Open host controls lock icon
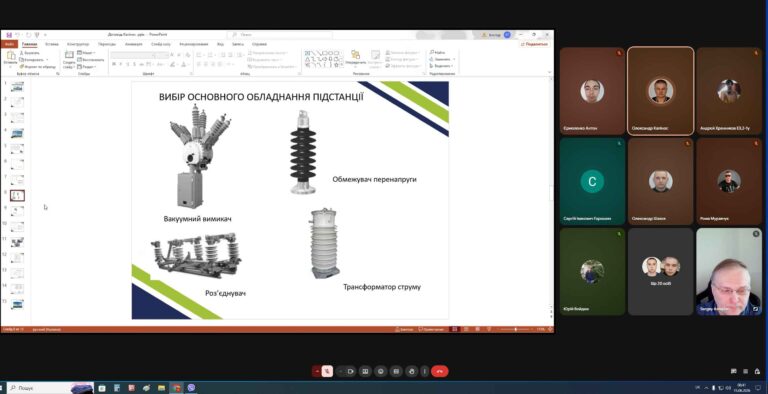Screen dimensions: 768x394 [x=757, y=371]
